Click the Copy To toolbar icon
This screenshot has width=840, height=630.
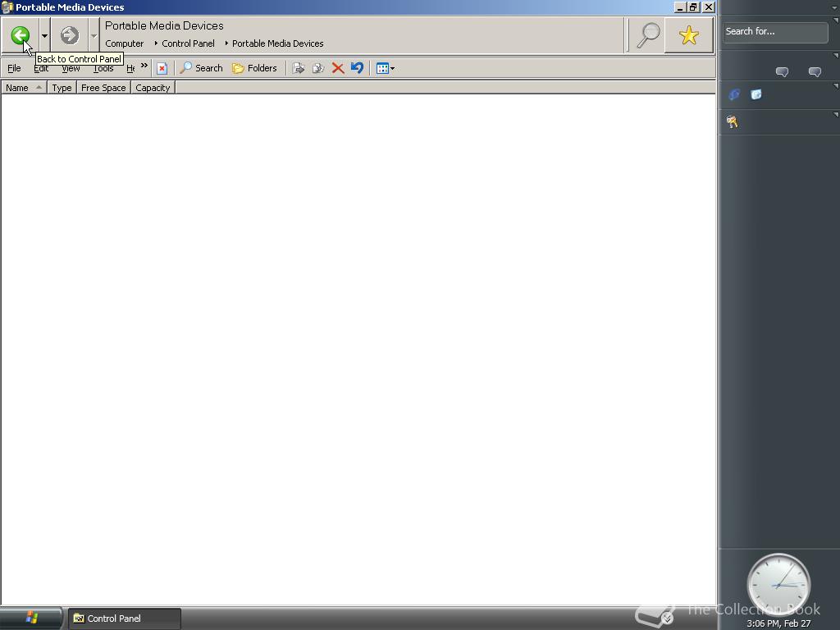(x=318, y=68)
